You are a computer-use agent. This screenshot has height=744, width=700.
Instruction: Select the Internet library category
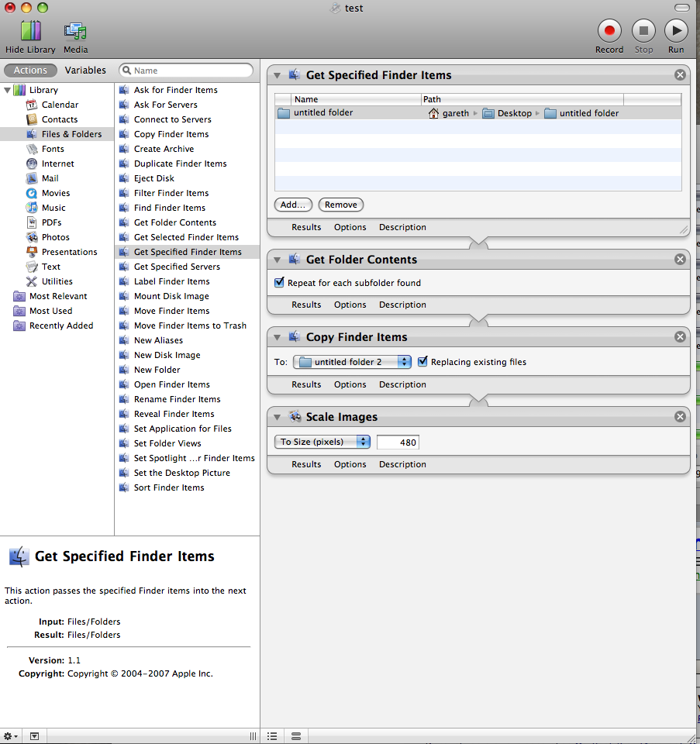tap(57, 164)
